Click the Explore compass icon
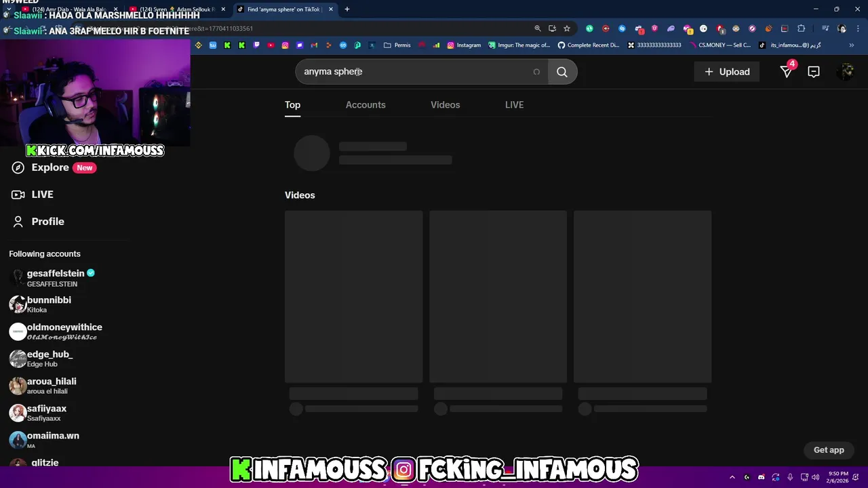The width and height of the screenshot is (868, 488). (18, 167)
